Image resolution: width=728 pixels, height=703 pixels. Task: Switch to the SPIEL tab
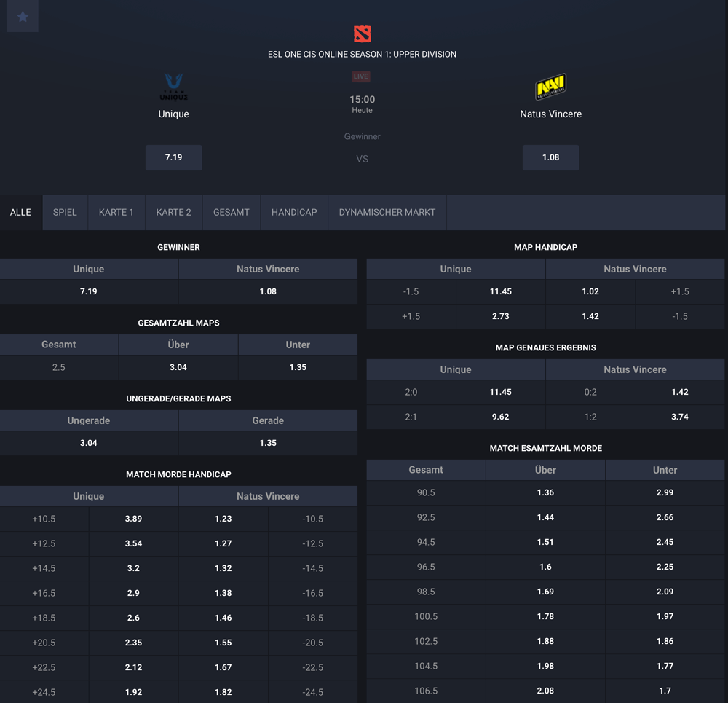point(65,212)
